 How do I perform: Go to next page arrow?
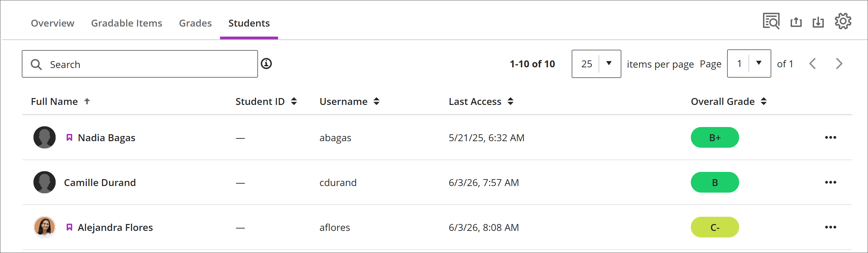(839, 64)
